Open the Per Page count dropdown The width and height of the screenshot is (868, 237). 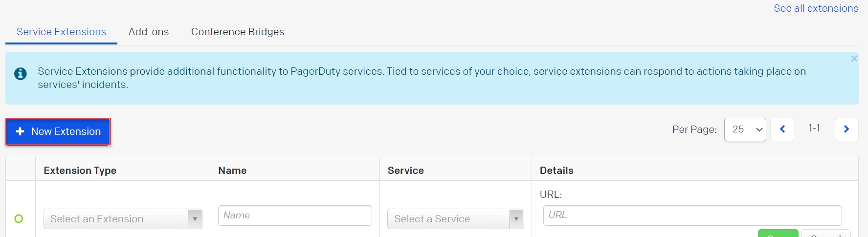pyautogui.click(x=745, y=129)
